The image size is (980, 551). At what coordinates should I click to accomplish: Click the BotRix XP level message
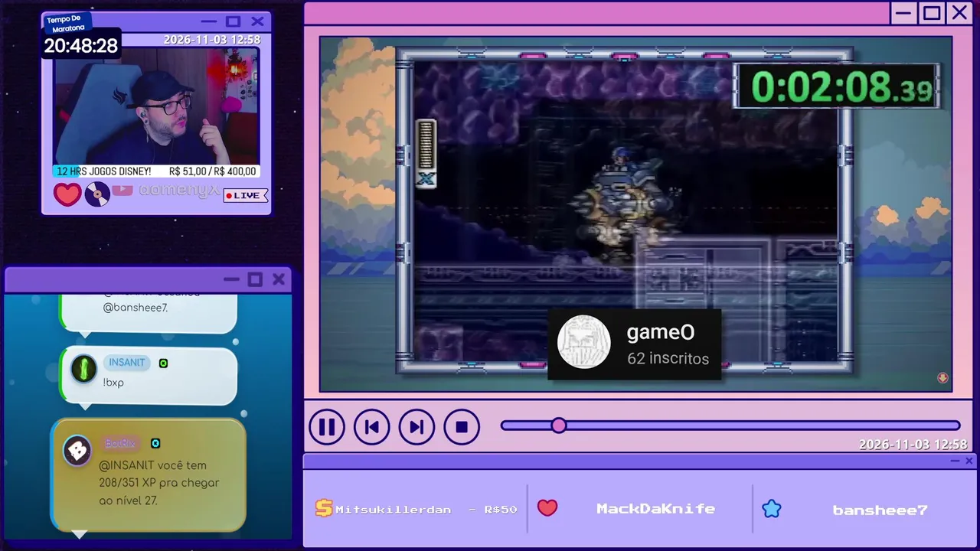159,483
